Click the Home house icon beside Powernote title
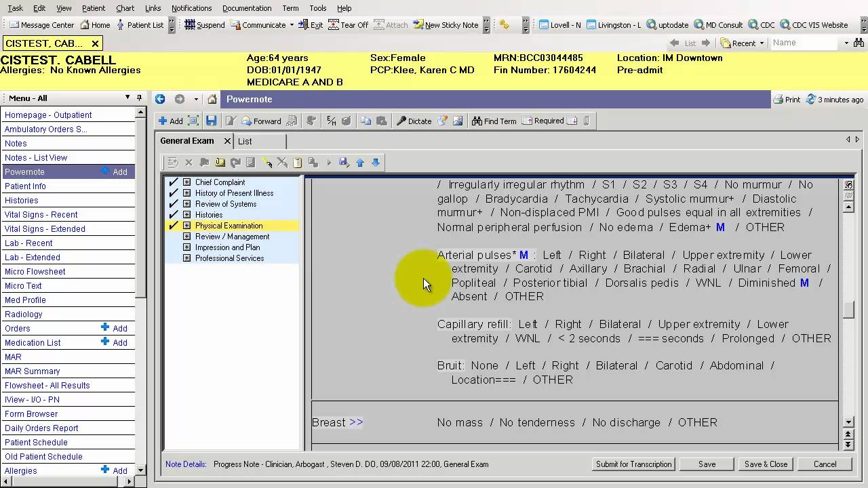Viewport: 868px width, 488px height. pos(212,99)
